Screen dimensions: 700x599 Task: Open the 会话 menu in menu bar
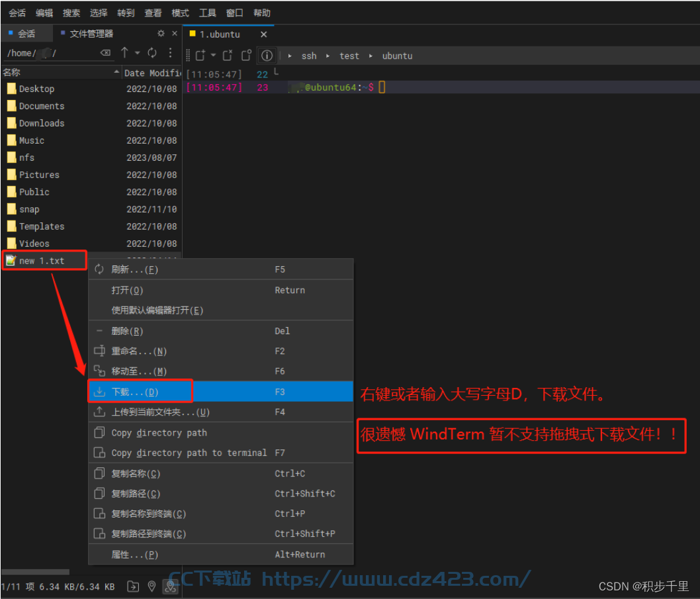pyautogui.click(x=17, y=13)
